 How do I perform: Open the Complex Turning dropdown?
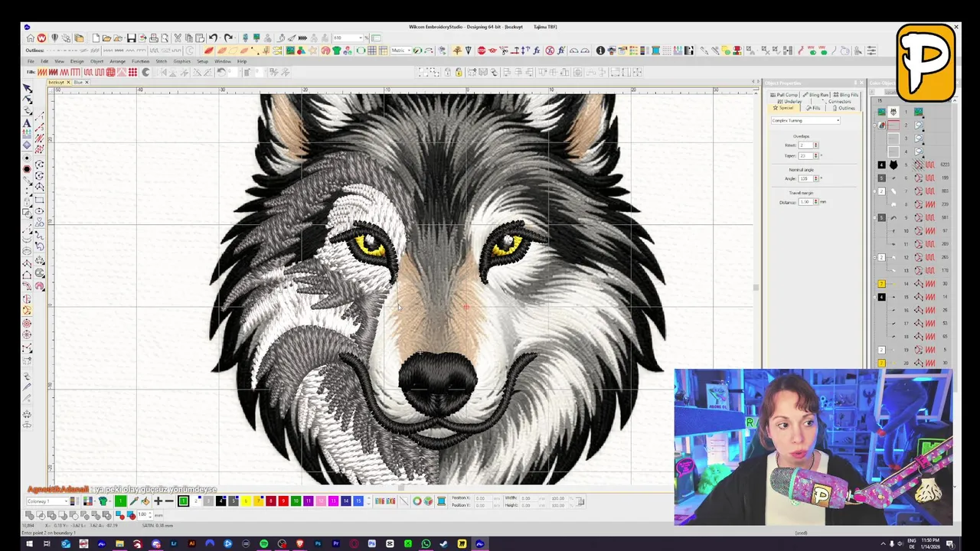(805, 121)
